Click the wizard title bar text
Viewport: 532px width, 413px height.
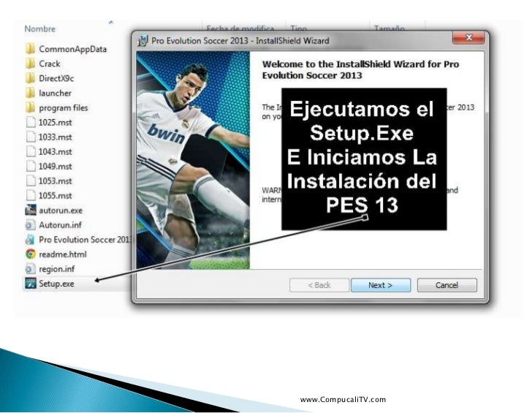coord(240,41)
